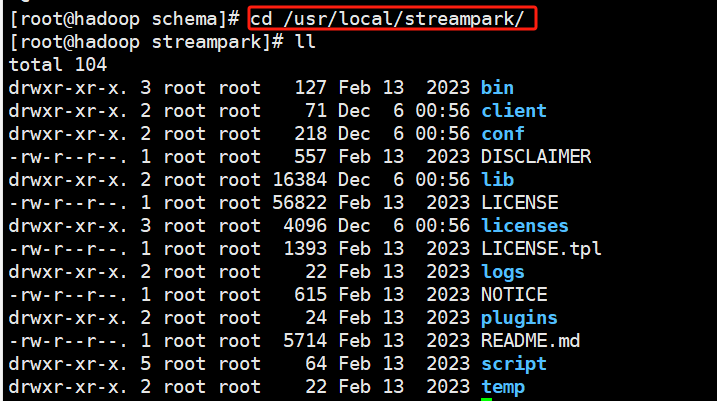Screen dimensions: 717x401
Task: Select the 'NOTICE' file name
Action: click(514, 294)
